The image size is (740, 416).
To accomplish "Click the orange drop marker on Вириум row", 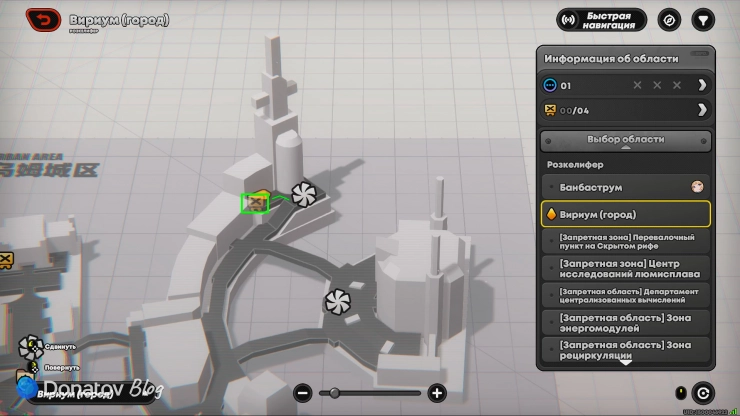I will pyautogui.click(x=551, y=214).
